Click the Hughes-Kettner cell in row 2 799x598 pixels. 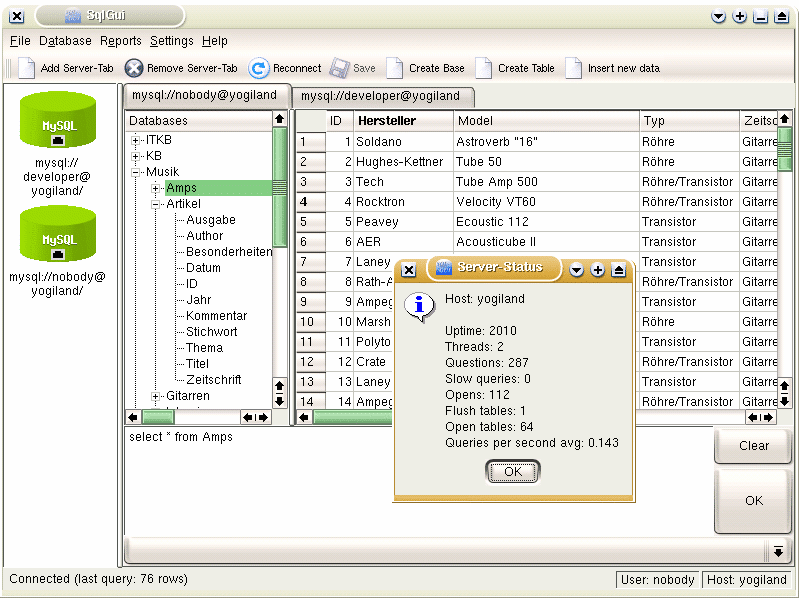pyautogui.click(x=403, y=162)
